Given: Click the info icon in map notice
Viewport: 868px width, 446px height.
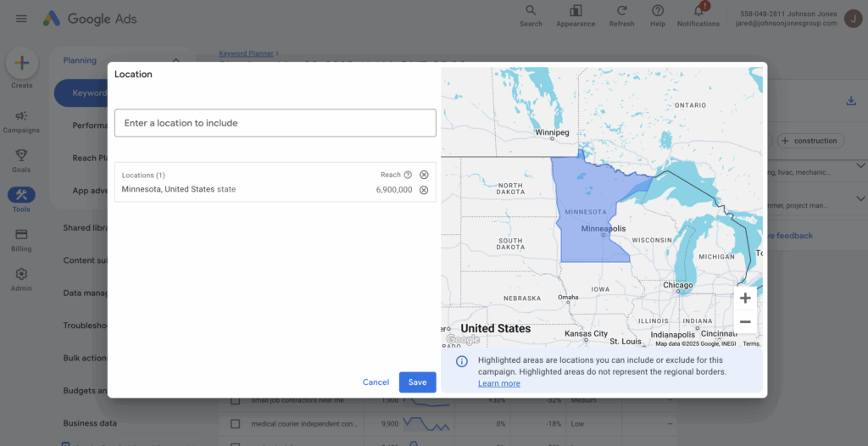Looking at the screenshot, I should click(462, 361).
